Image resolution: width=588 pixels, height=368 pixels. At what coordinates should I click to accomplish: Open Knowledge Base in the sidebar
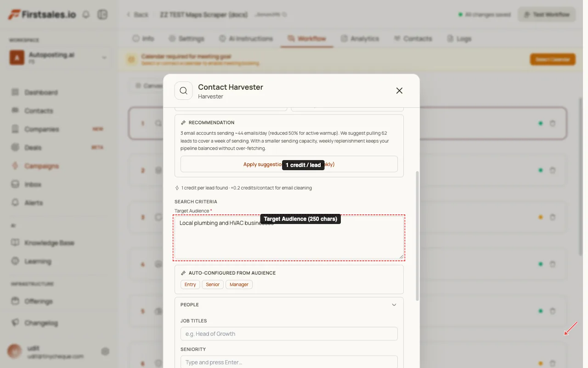(49, 243)
